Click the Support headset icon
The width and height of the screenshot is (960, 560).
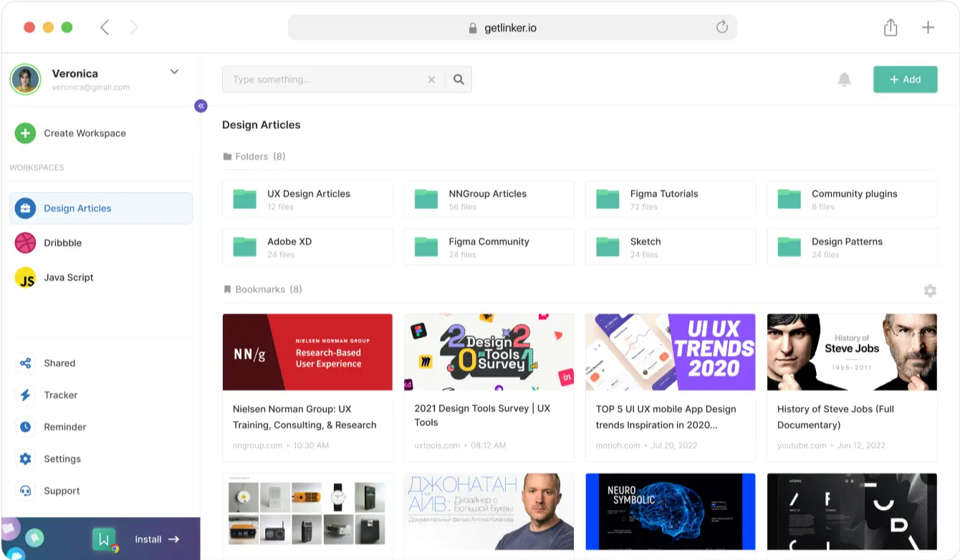coord(26,491)
